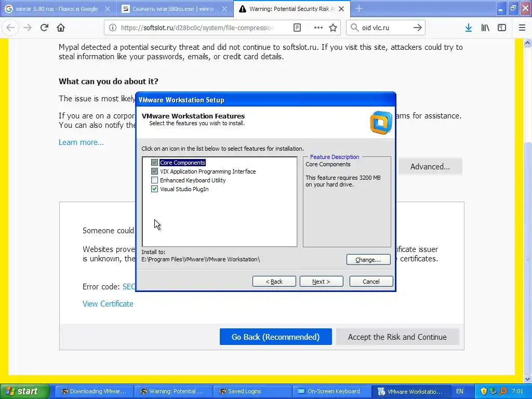Select Core Components list label
This screenshot has height=399, width=532.
click(182, 163)
